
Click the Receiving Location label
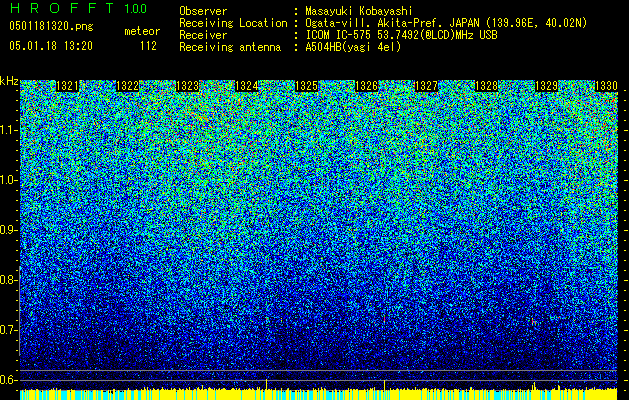point(233,23)
